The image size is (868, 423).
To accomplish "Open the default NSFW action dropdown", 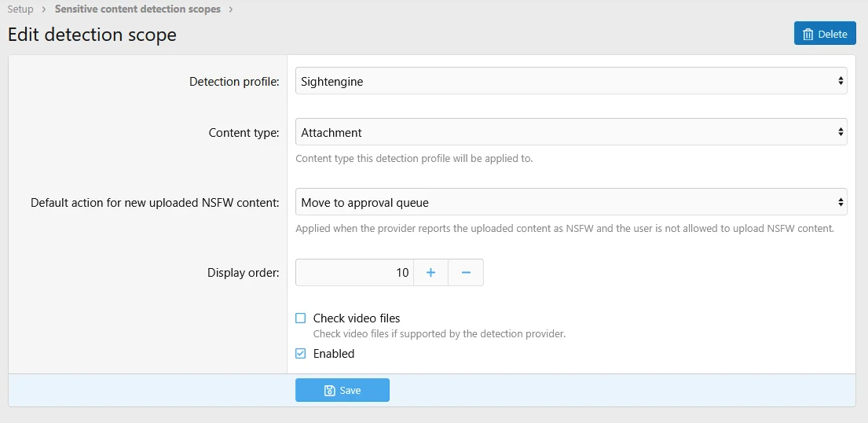I will coord(571,202).
